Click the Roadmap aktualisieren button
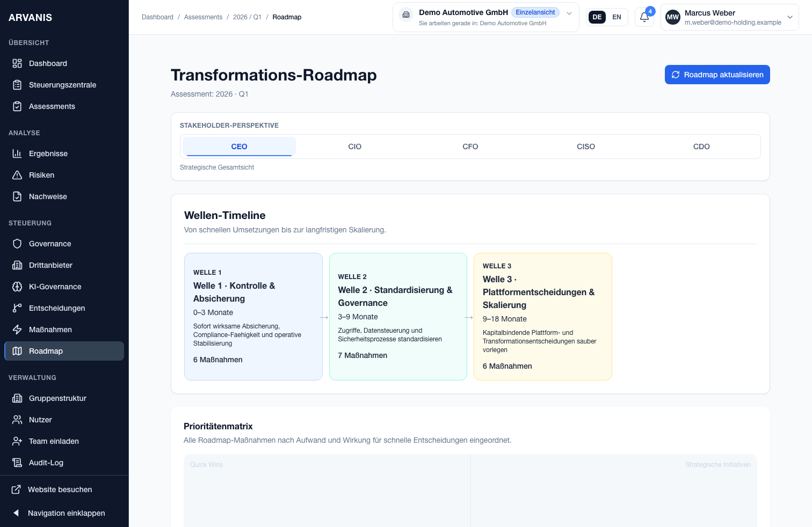 click(x=717, y=75)
